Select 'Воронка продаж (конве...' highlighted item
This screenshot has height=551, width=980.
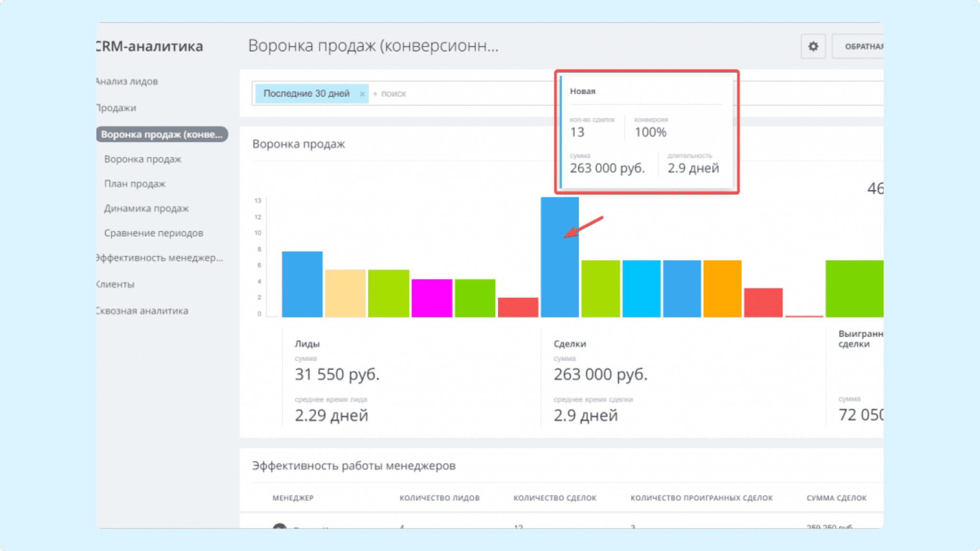pos(162,135)
